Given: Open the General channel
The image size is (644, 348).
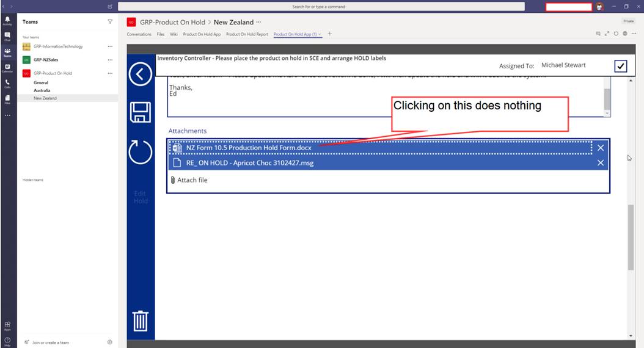Looking at the screenshot, I should [x=41, y=82].
